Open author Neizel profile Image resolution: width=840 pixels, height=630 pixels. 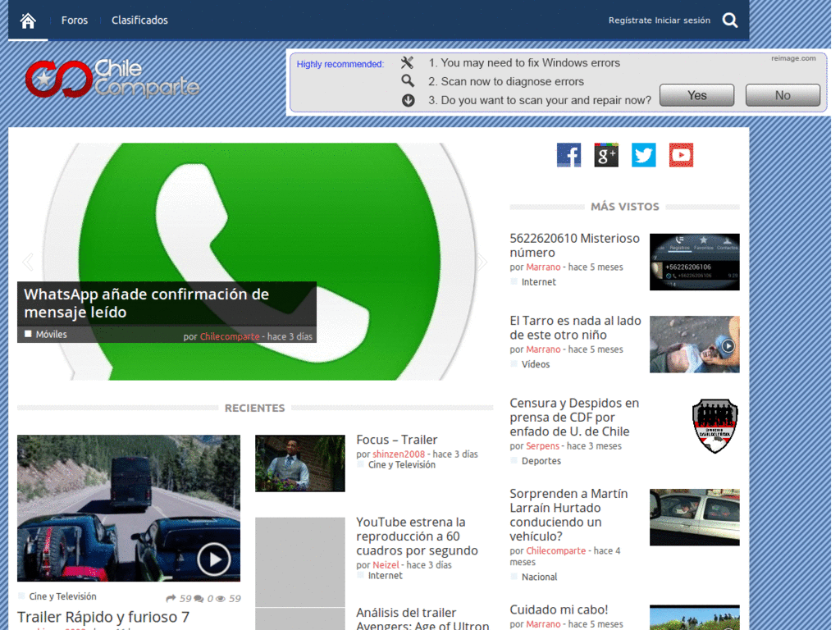386,565
